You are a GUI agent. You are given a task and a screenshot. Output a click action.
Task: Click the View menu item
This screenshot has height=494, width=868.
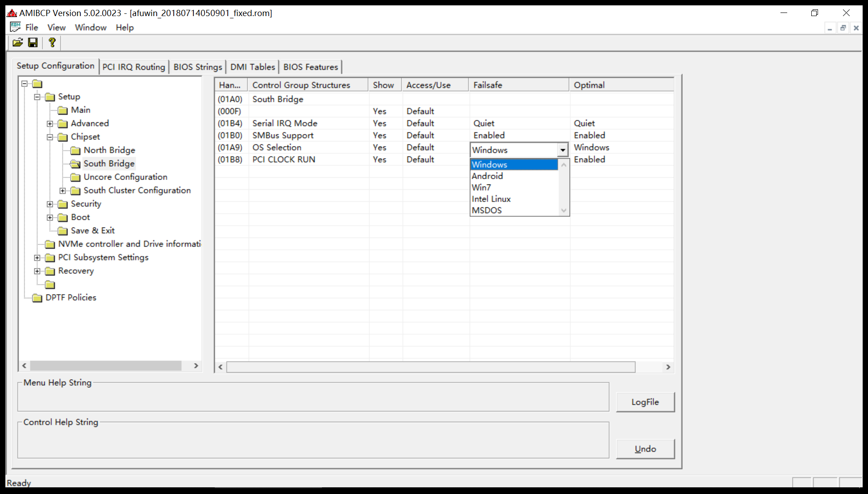(55, 27)
